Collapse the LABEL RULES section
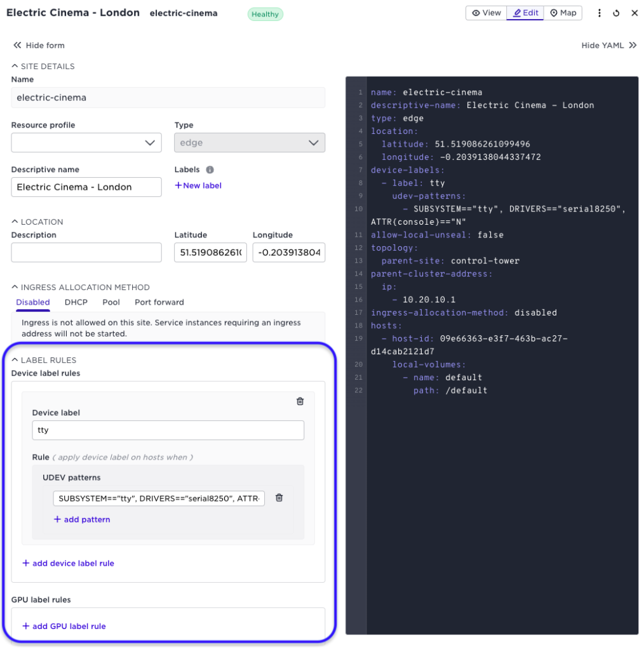 pyautogui.click(x=14, y=359)
